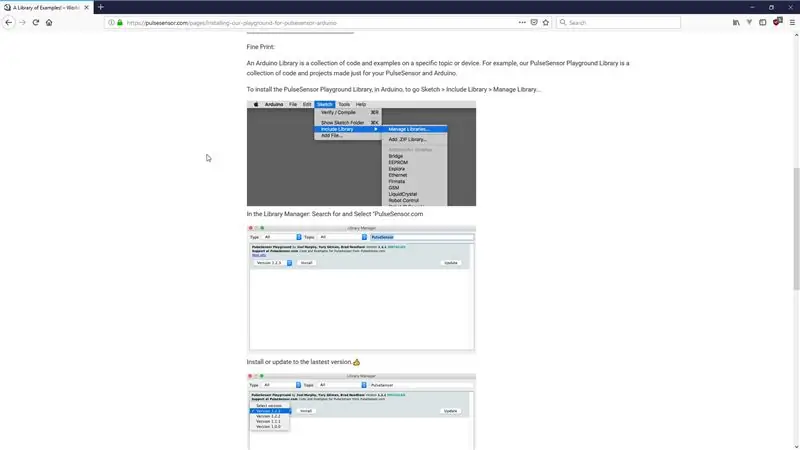Image resolution: width=800 pixels, height=450 pixels.
Task: Click the scrollbar up arrow
Action: 796,35
